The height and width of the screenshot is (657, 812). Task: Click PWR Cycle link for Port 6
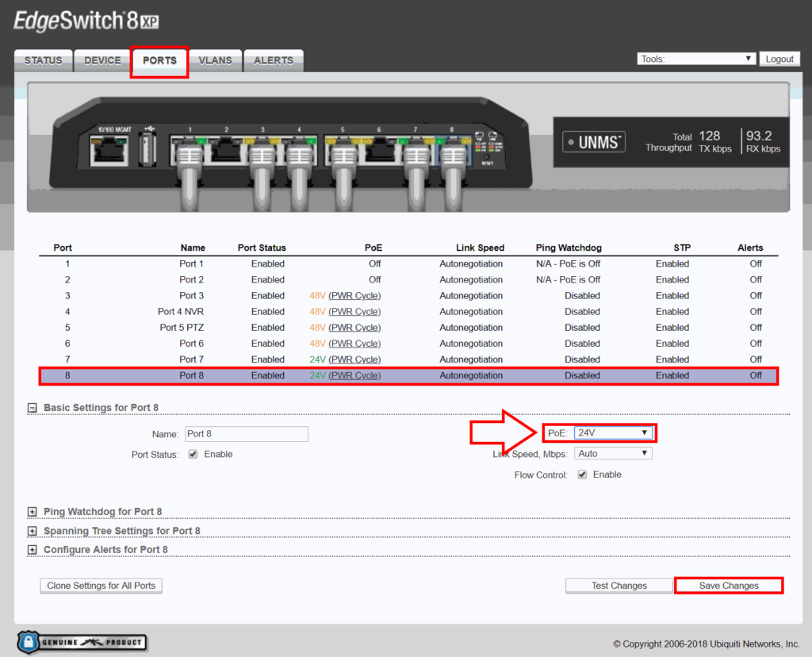(x=354, y=344)
